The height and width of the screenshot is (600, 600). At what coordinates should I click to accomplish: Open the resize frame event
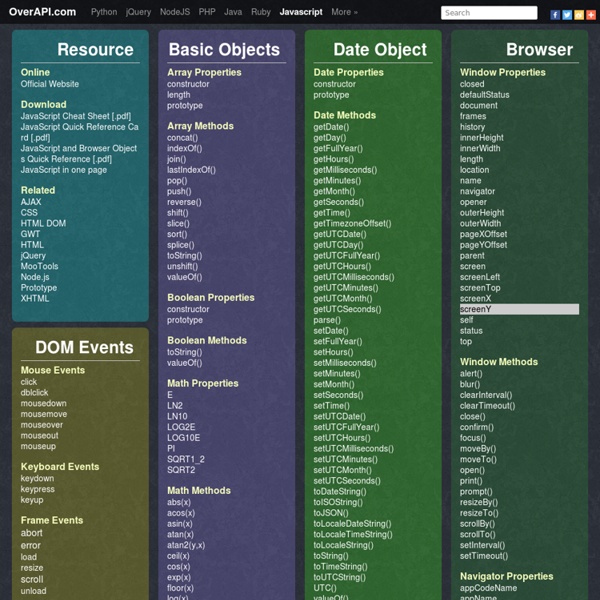pos(32,567)
